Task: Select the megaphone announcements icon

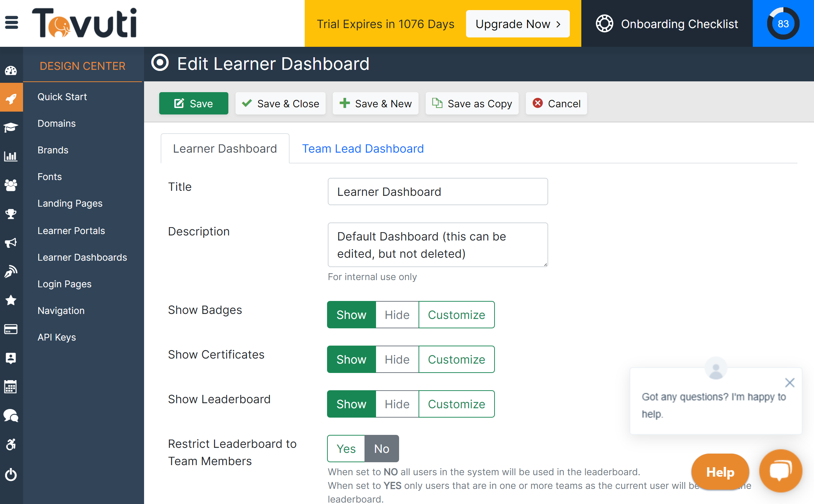Action: click(11, 243)
